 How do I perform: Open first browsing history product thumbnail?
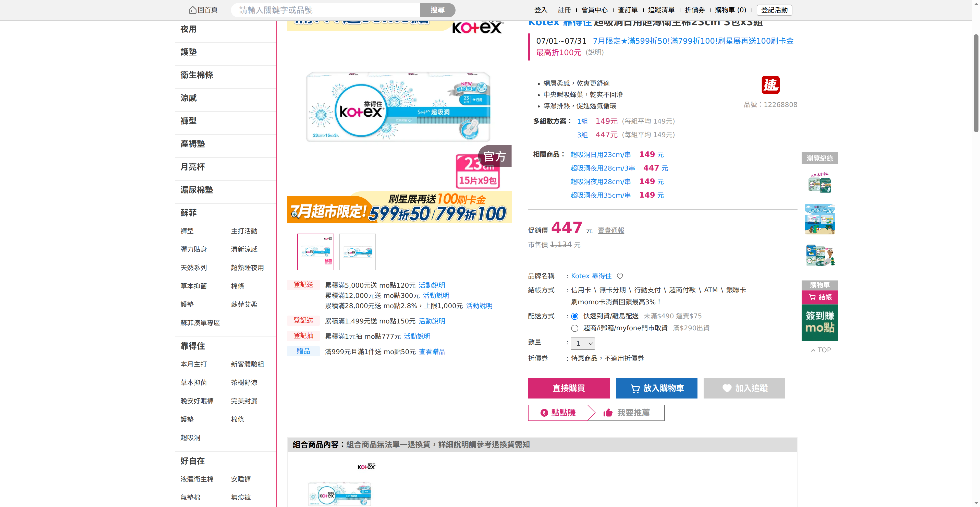pyautogui.click(x=820, y=183)
